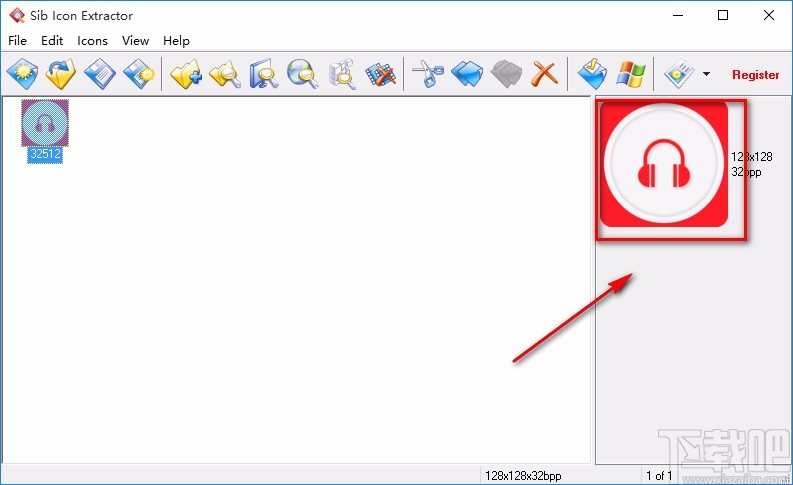Click the Sib Icon Extractor title bar logo

click(17, 15)
